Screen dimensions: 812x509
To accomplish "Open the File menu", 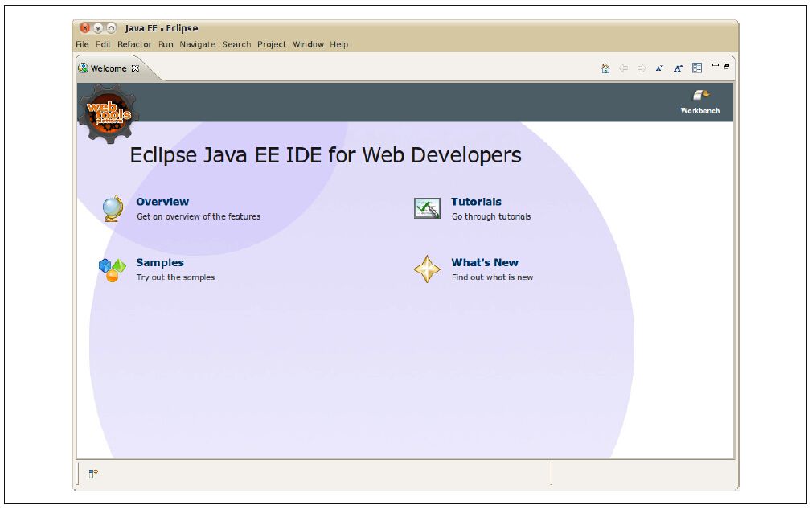I will click(82, 44).
